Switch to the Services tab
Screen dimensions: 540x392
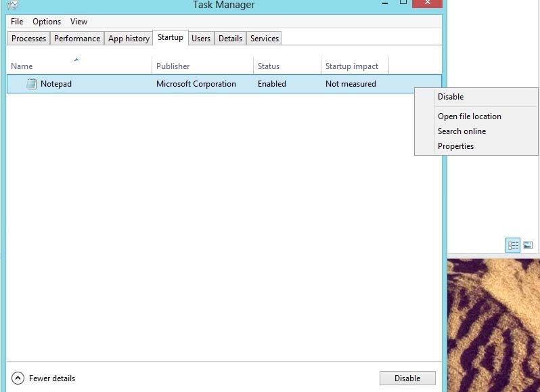coord(265,38)
